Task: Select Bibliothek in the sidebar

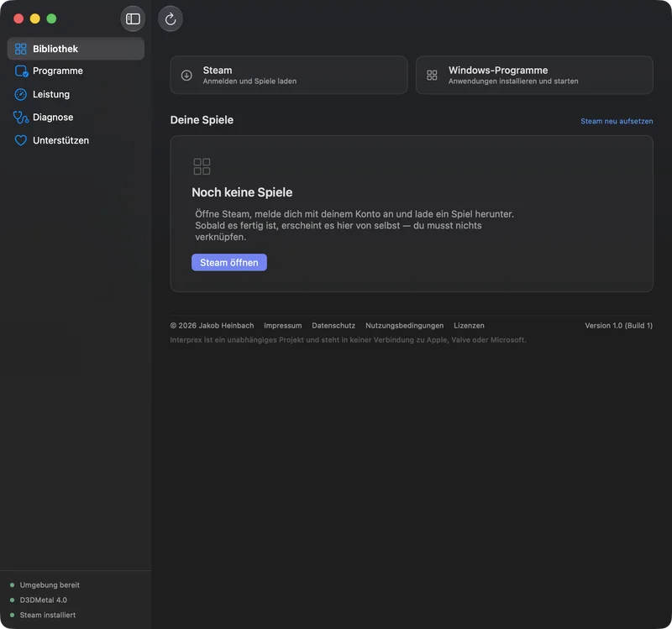Action: pos(76,49)
